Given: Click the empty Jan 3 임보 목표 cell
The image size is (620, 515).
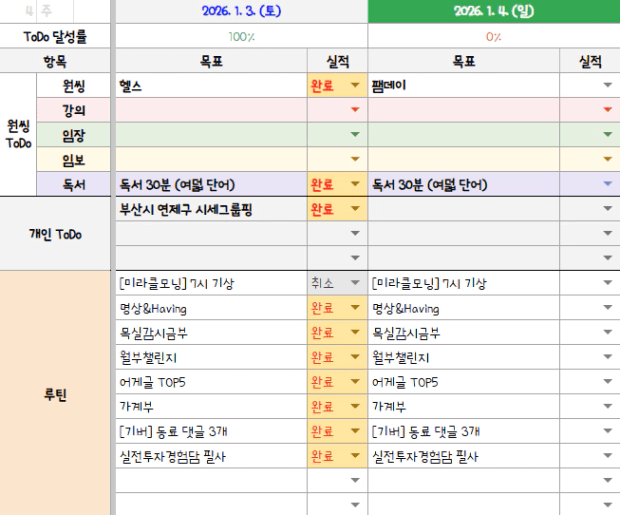Looking at the screenshot, I should coord(211,159).
